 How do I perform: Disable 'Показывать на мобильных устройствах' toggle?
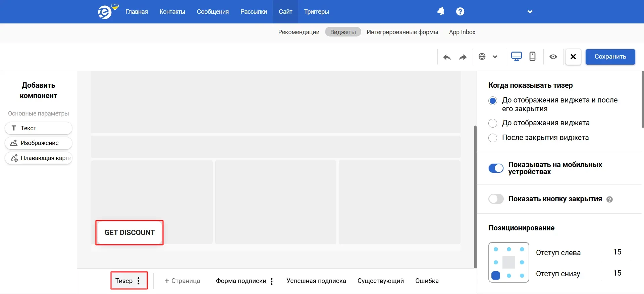[496, 168]
